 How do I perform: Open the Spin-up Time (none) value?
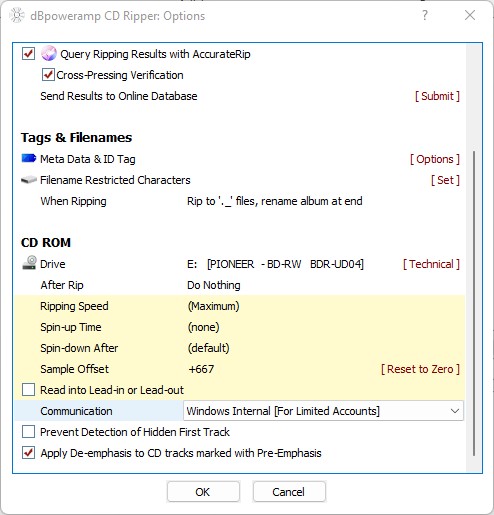tap(204, 327)
